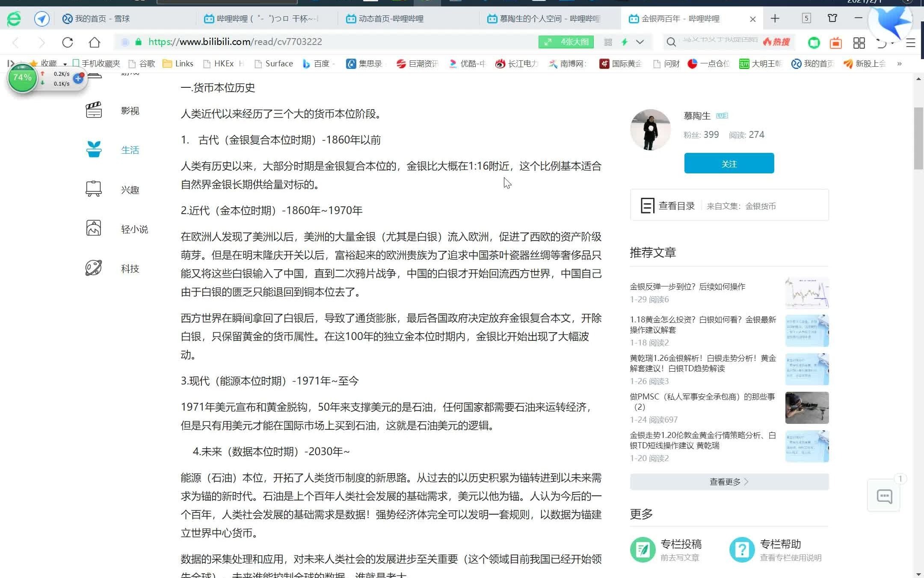Viewport: 924px width, 578px height.
Task: Click the blue plus on accelerator ball
Action: click(78, 79)
